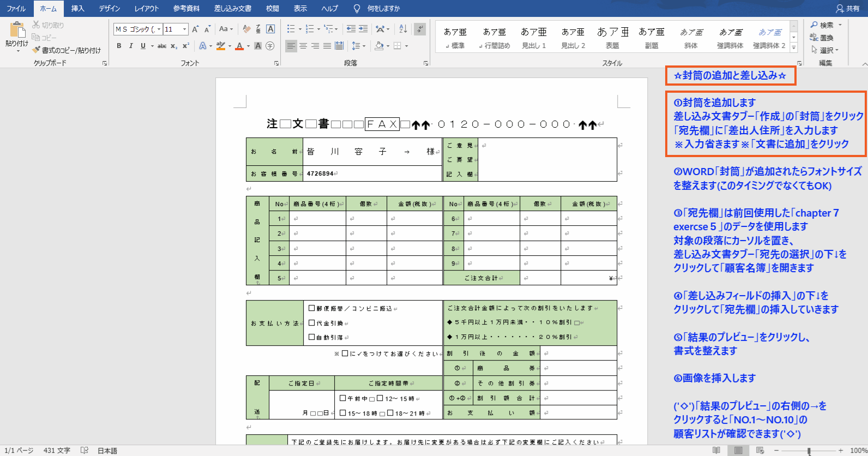Screen dimensions: 868x456
Task: Switch to web layout view in status bar
Action: pos(759,450)
